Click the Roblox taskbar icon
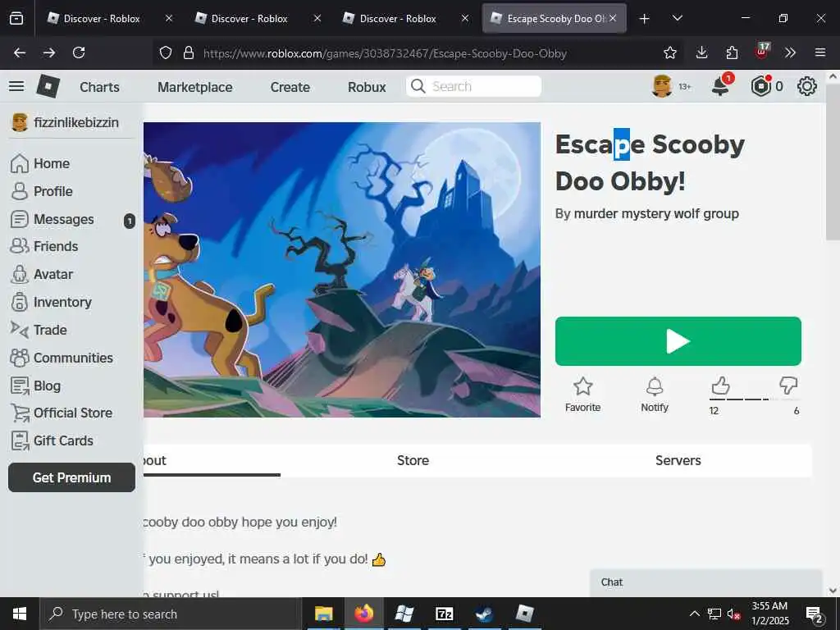Image resolution: width=840 pixels, height=630 pixels. 524,614
